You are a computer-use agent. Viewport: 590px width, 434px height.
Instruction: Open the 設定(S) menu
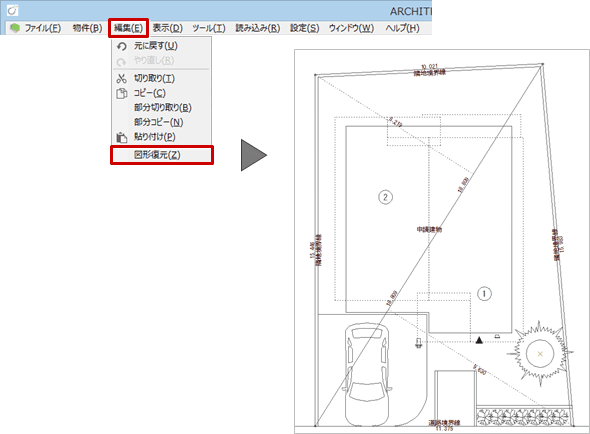[x=304, y=28]
